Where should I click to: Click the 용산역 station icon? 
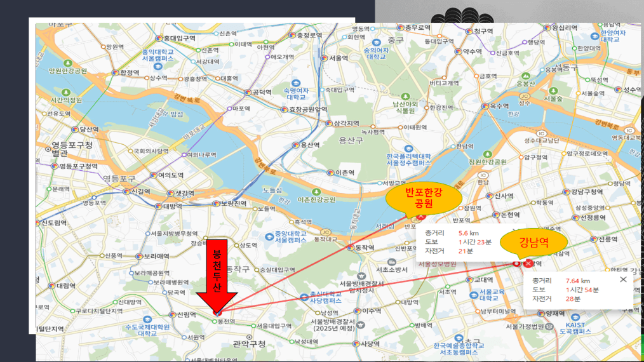(296, 145)
